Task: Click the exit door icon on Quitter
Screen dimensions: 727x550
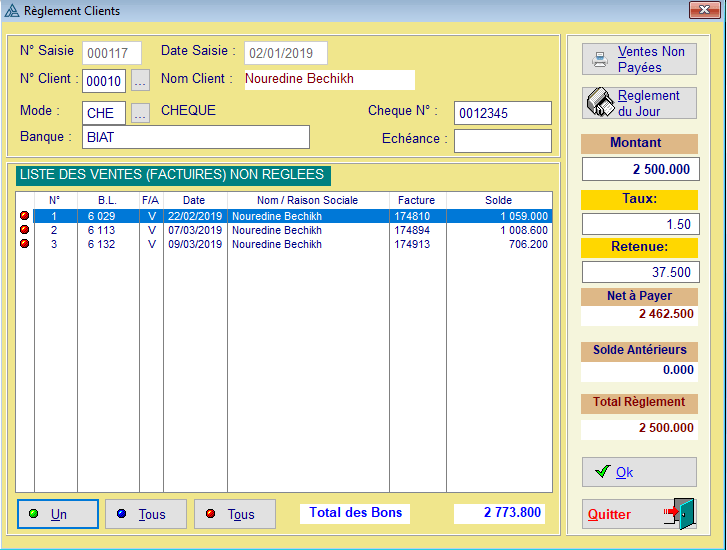Action: click(x=680, y=513)
